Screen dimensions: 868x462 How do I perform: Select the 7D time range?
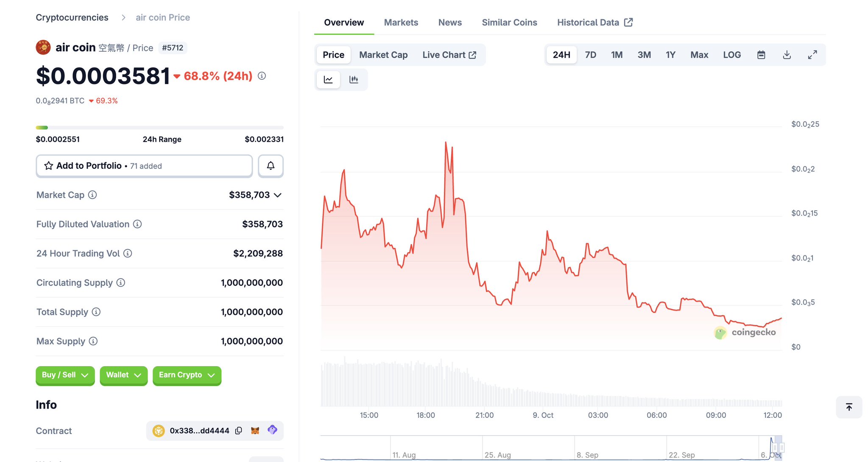click(x=590, y=55)
